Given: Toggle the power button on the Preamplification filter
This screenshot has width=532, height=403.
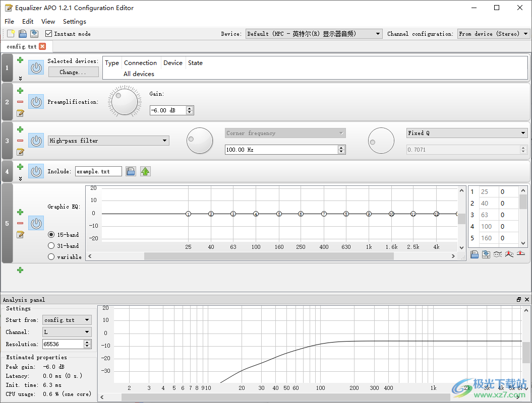Looking at the screenshot, I should tap(36, 102).
